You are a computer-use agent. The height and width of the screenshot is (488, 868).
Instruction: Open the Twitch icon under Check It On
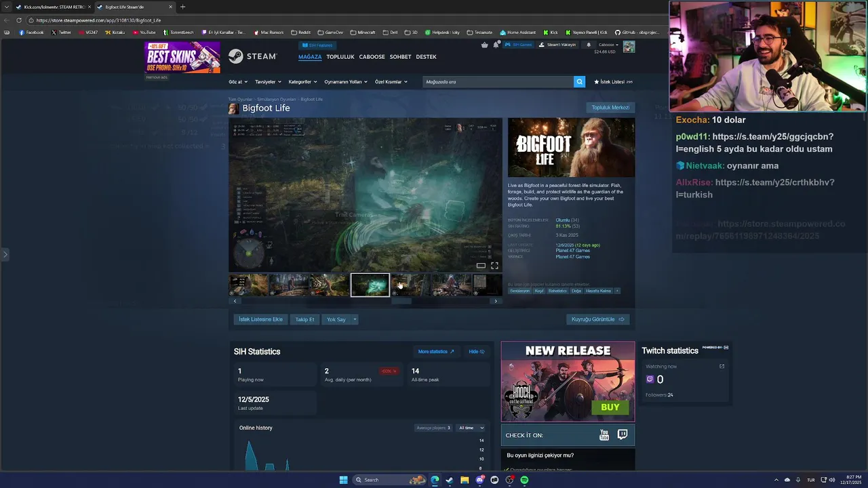coord(623,434)
